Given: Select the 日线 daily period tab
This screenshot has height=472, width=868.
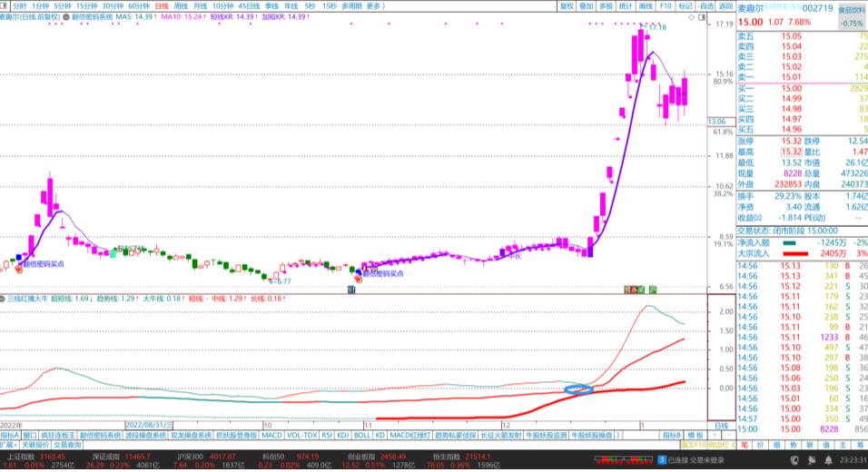Looking at the screenshot, I should tap(161, 6).
